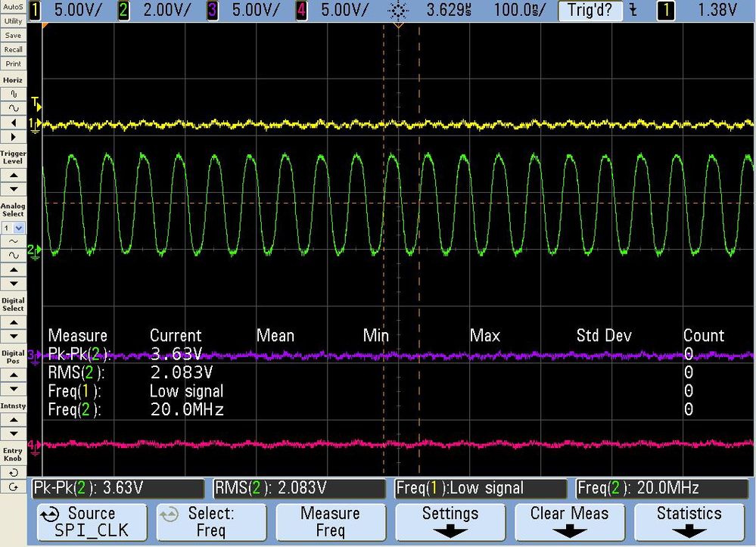Screen dimensions: 756x547
Task: Click trigger source badge beside 1.38V
Action: click(x=666, y=10)
